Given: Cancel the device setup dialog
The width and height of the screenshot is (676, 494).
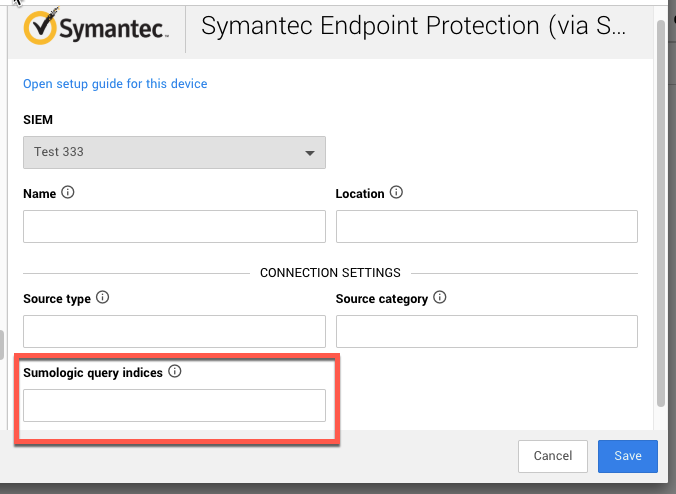Looking at the screenshot, I should (553, 456).
